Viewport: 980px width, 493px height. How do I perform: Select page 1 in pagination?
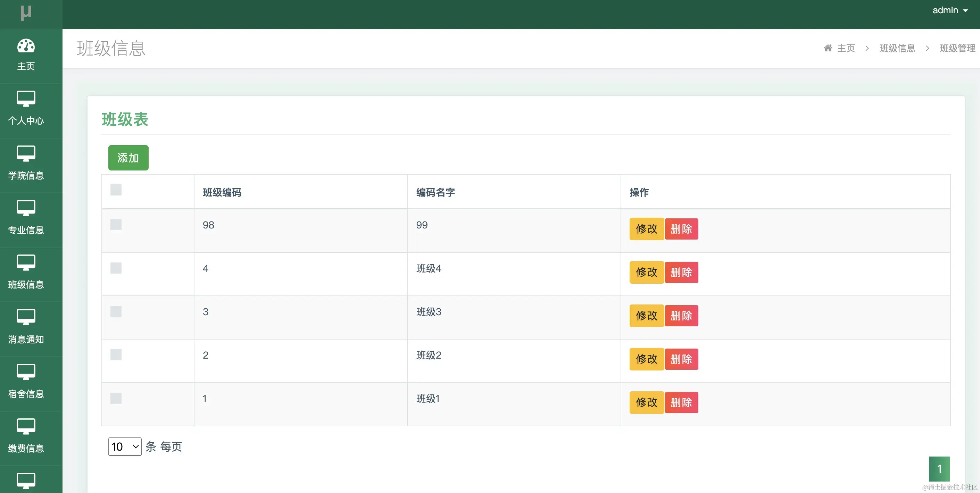click(x=939, y=469)
